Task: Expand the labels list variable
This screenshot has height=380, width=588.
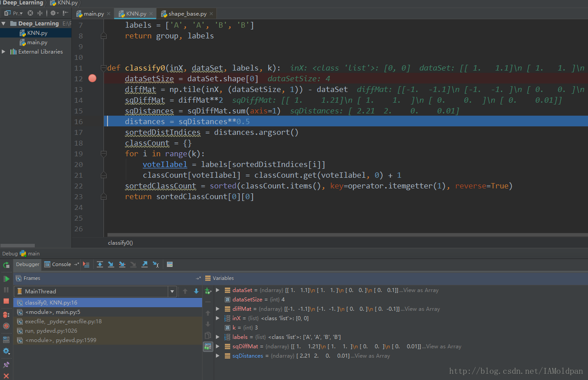Action: 218,337
